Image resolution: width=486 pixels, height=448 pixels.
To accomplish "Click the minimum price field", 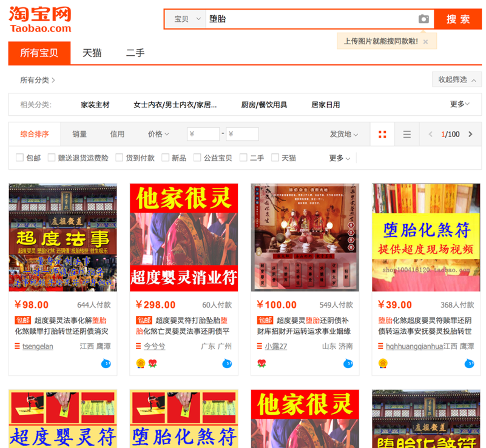I will click(x=203, y=134).
